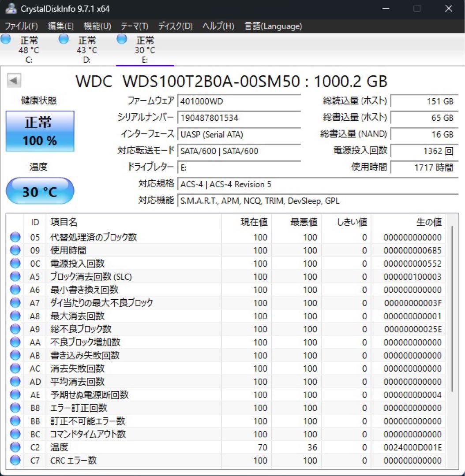Click the blue status lamp for attribute 05
The width and height of the screenshot is (465, 476).
pyautogui.click(x=15, y=237)
